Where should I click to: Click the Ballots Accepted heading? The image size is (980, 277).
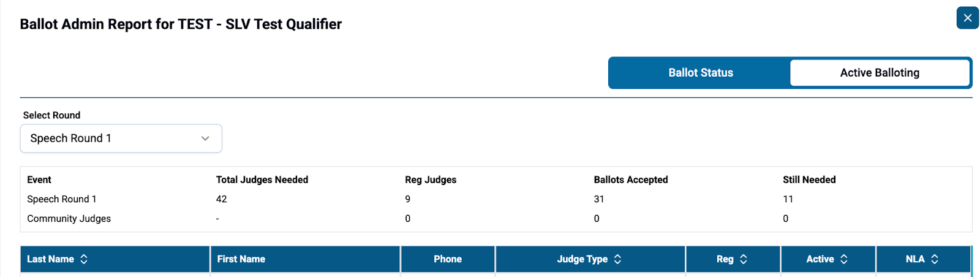coord(631,180)
